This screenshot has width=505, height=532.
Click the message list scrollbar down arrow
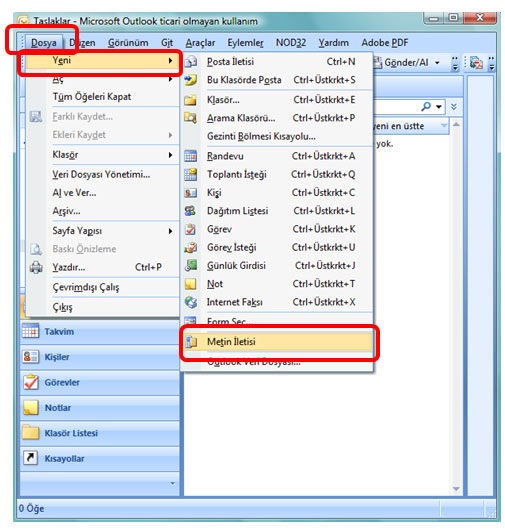[456, 489]
